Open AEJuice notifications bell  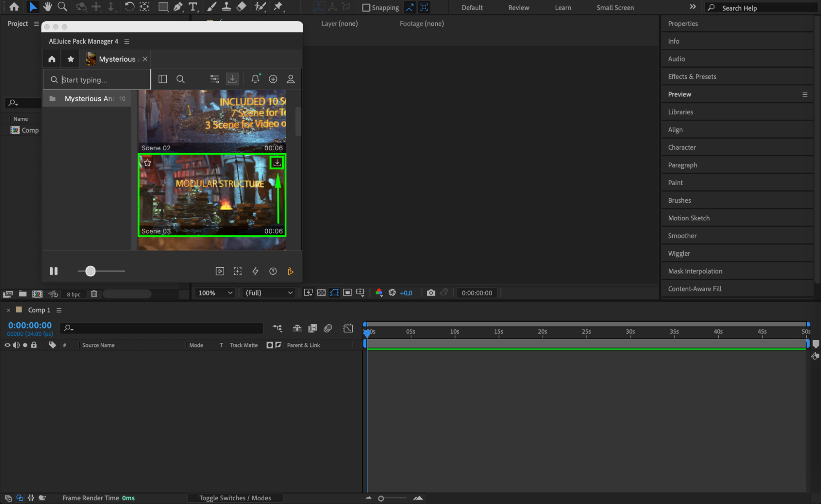255,79
